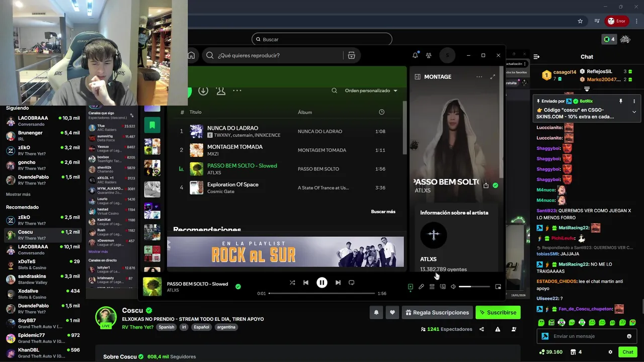Open ATLXS artist avatar in info panel
The width and height of the screenshot is (644, 362).
[x=434, y=235]
